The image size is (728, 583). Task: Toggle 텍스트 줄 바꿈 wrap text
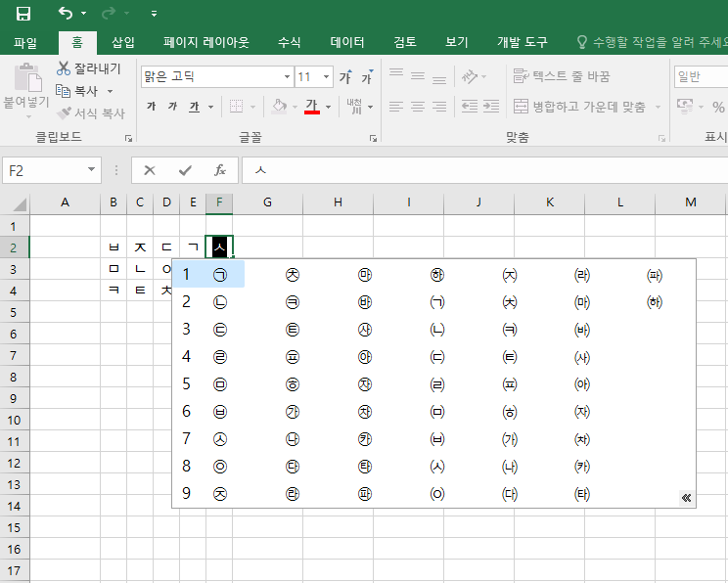562,76
